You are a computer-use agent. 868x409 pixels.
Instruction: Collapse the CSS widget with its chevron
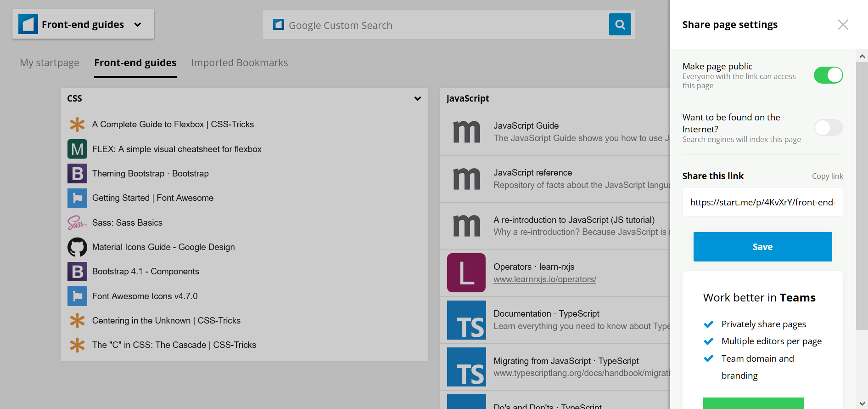[x=417, y=98]
